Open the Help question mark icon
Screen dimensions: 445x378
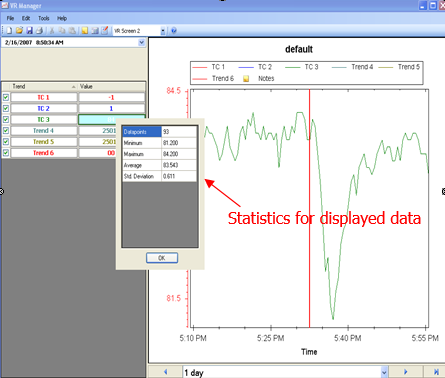[x=174, y=31]
